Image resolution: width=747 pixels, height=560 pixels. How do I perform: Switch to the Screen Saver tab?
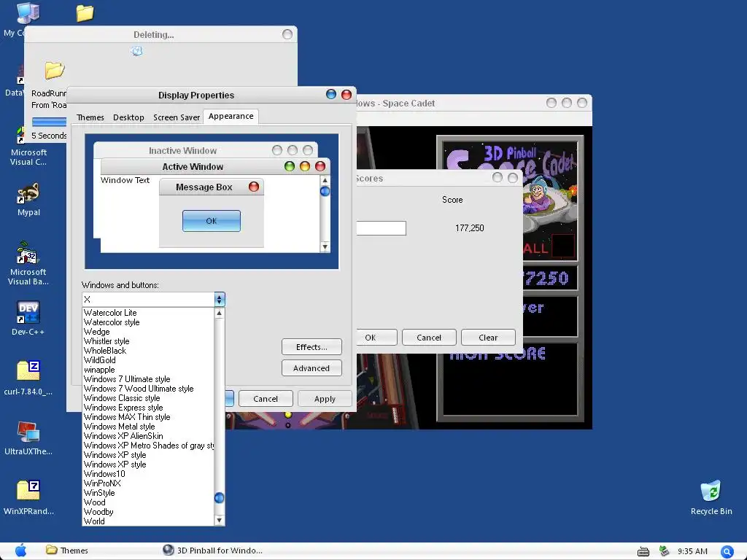pos(177,117)
